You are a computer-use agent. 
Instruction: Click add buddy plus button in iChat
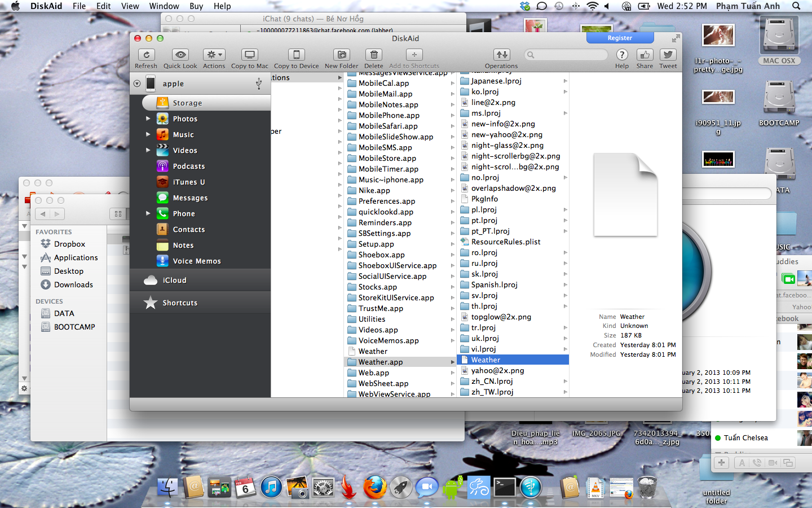pos(721,462)
